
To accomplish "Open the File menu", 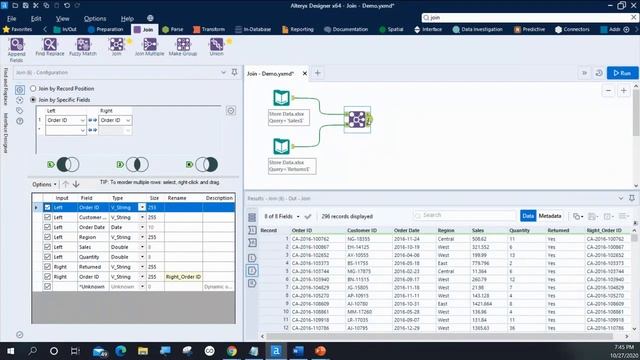I will 11,18.
